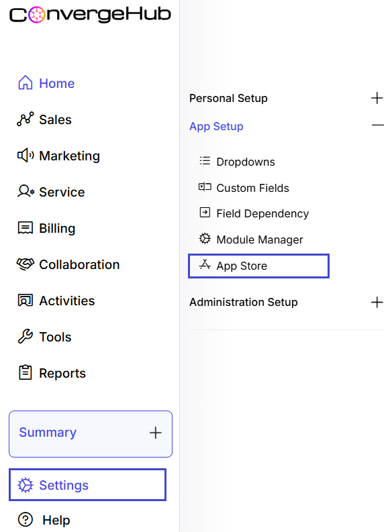Expand Administration Setup section
Screen dimensions: 392x532
[377, 302]
